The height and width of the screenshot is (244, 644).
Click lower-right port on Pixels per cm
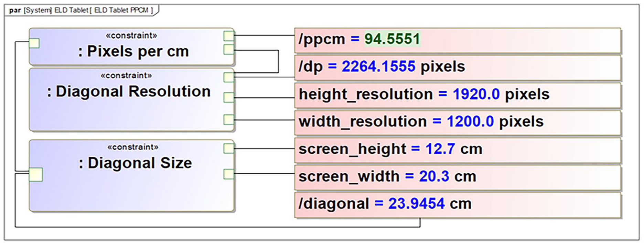coord(229,49)
